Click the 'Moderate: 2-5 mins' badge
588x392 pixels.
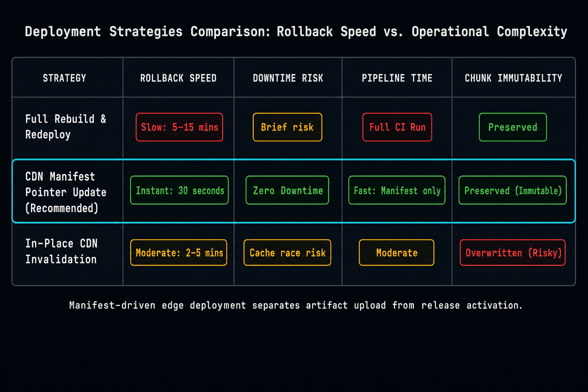tap(179, 253)
